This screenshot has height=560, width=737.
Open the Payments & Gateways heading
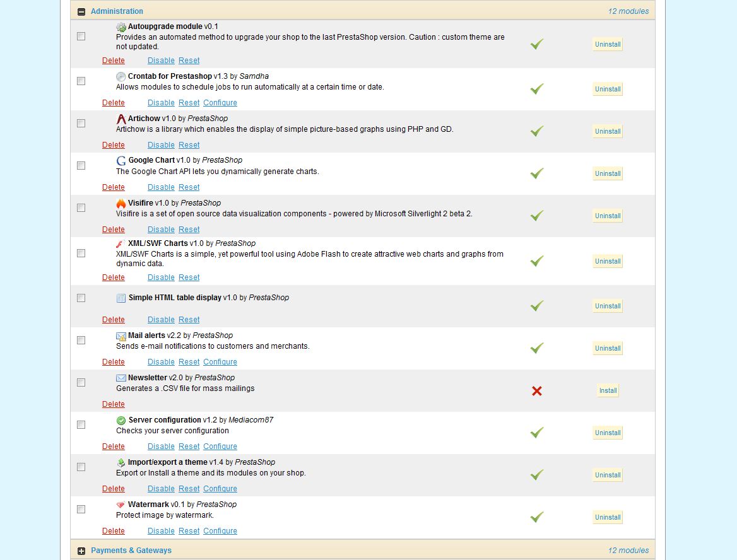[x=131, y=551]
